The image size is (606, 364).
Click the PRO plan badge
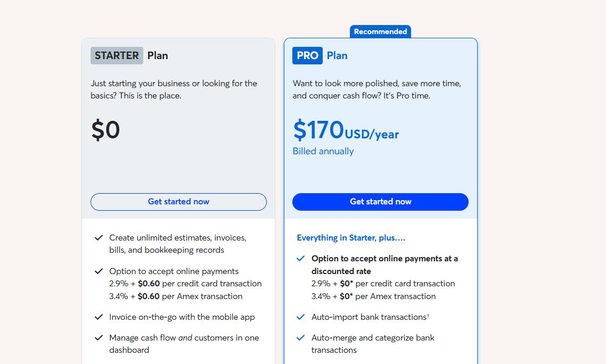[307, 55]
